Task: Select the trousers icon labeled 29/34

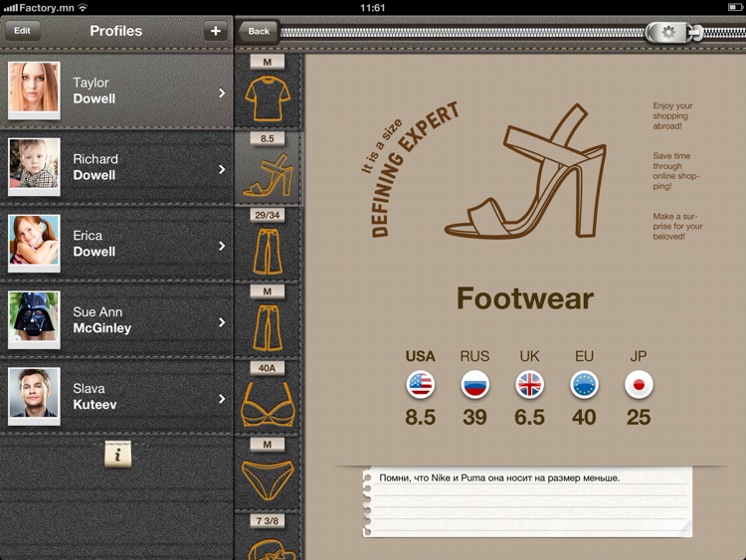Action: (268, 252)
